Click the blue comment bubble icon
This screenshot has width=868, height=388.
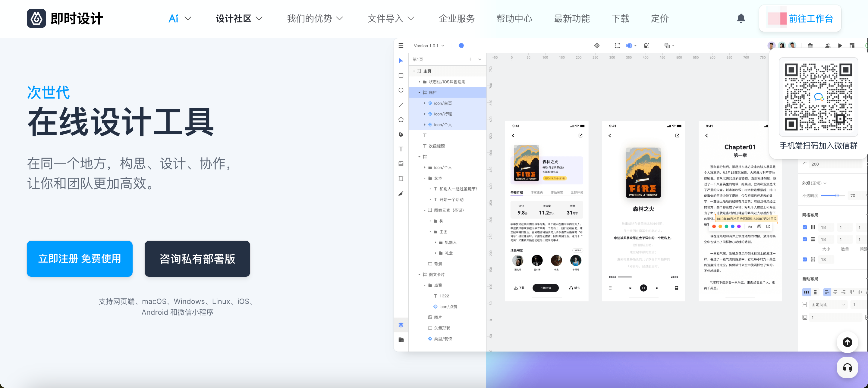(x=461, y=45)
